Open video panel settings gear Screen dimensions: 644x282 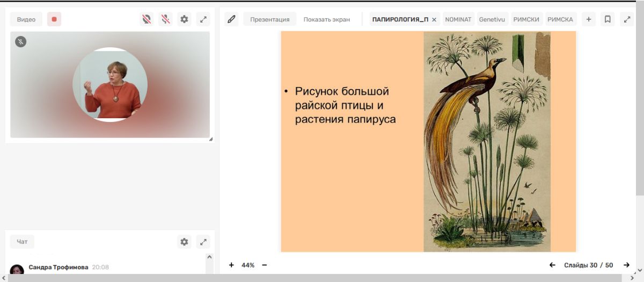pyautogui.click(x=184, y=19)
